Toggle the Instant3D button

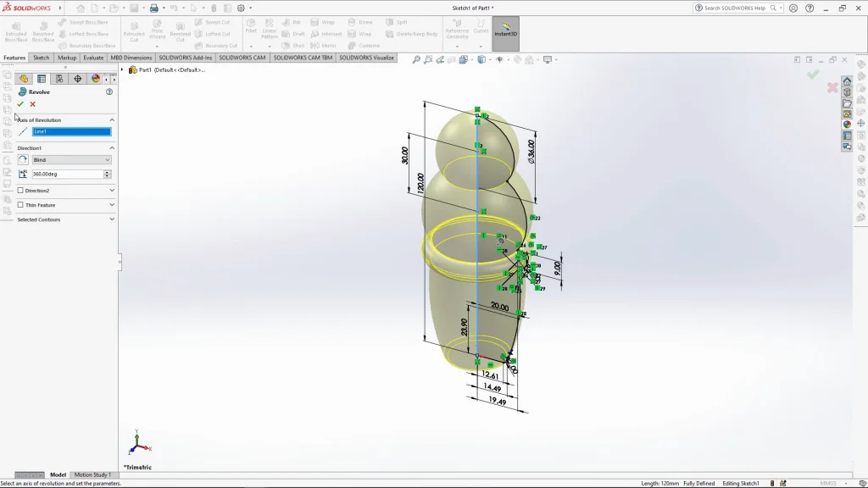click(x=506, y=32)
